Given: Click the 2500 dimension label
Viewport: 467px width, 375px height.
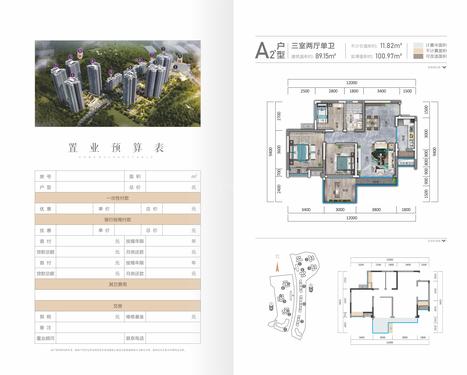Looking at the screenshot, I should pyautogui.click(x=305, y=91).
